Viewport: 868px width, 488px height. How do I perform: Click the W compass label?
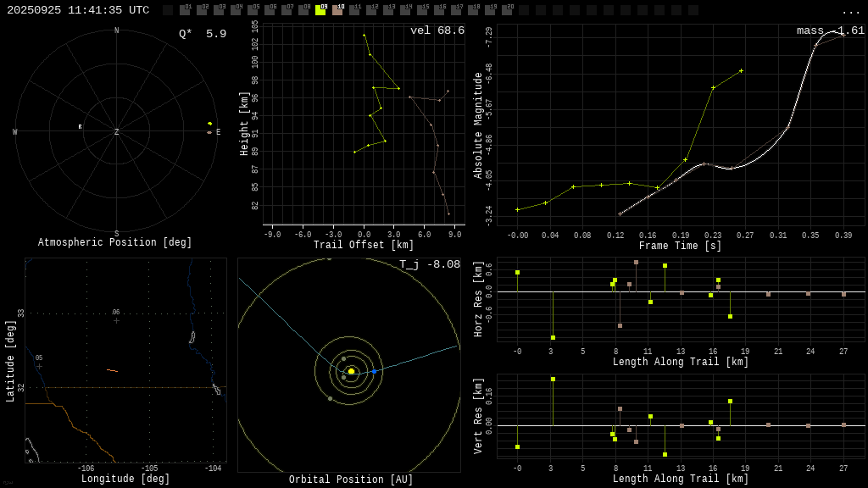coord(15,131)
